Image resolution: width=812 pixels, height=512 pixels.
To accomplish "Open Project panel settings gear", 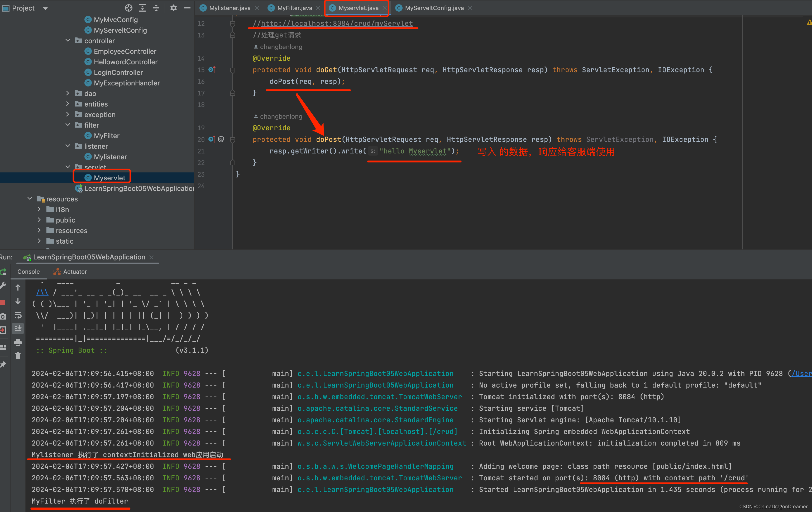I will (x=173, y=8).
